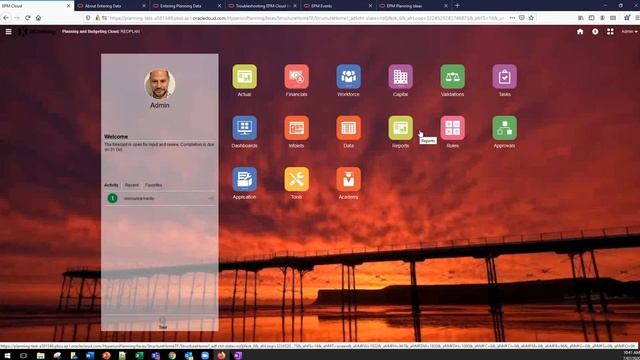Reload the page with refresh button
The height and width of the screenshot is (360, 640).
(x=28, y=18)
